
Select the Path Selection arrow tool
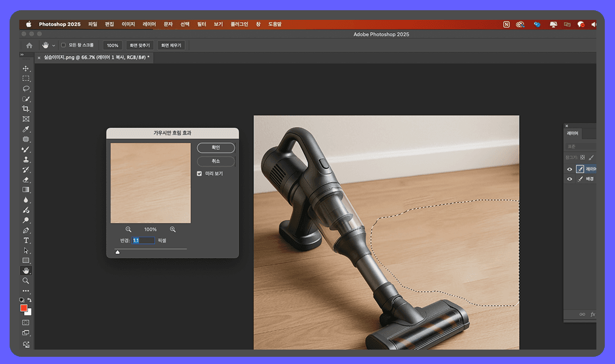pos(26,250)
